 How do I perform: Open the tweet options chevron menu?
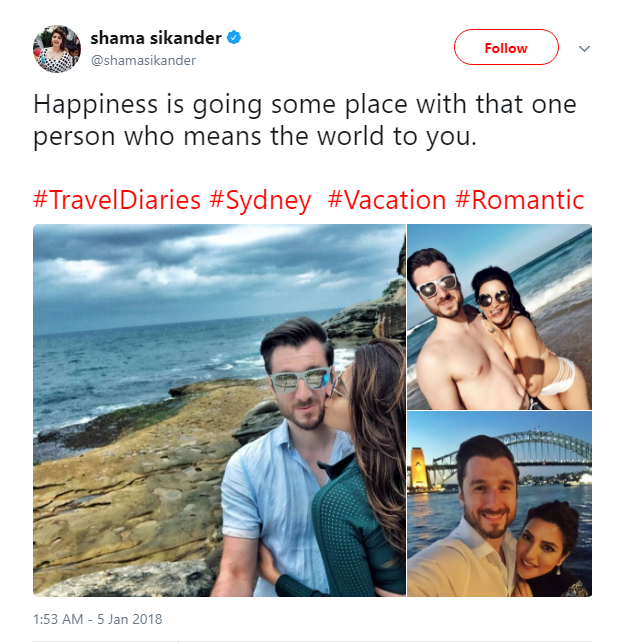pos(584,48)
